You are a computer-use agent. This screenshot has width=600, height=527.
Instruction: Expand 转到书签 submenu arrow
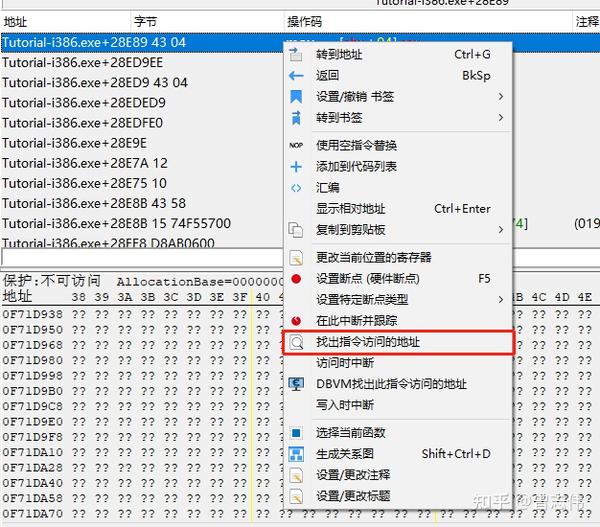(501, 118)
